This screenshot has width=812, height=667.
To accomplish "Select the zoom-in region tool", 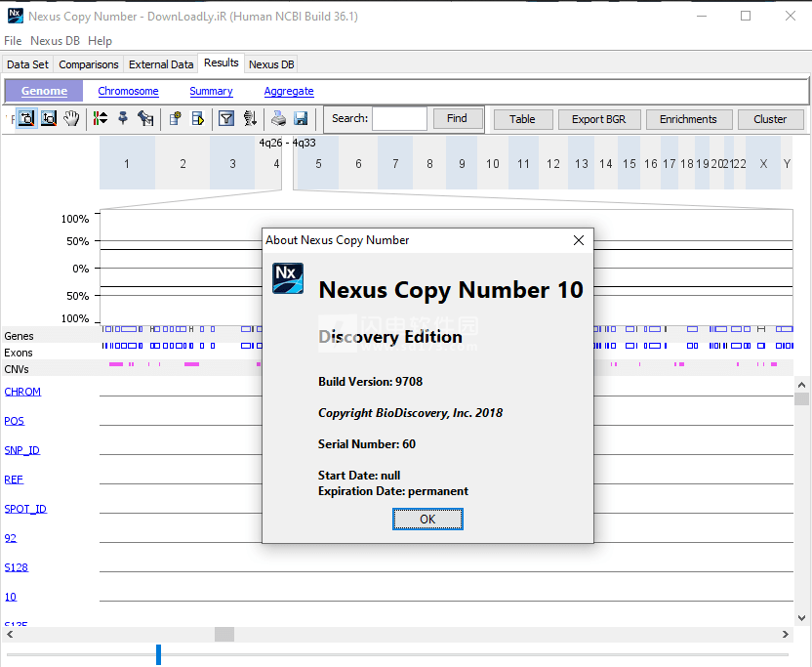I will click(x=26, y=118).
